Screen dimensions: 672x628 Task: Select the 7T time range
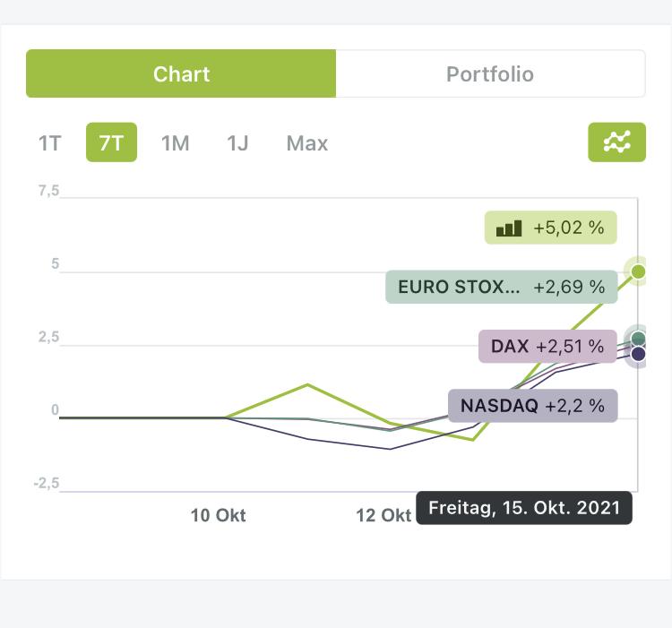111,143
